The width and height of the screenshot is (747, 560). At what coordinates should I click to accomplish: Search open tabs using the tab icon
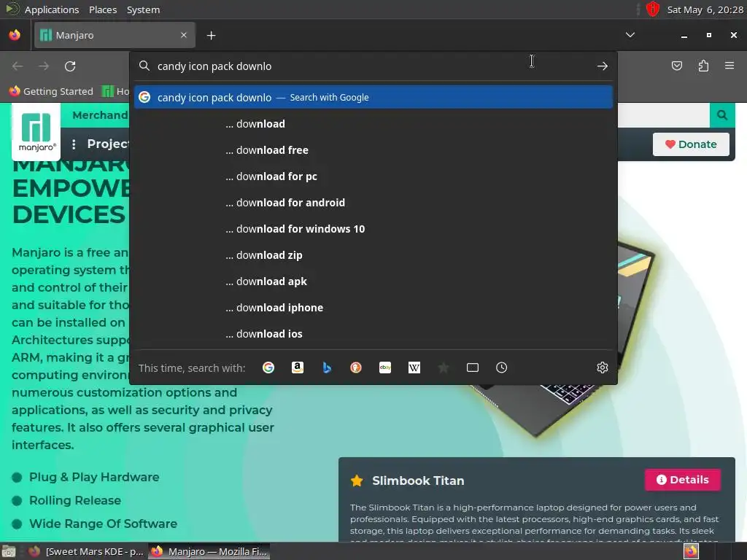pyautogui.click(x=473, y=367)
